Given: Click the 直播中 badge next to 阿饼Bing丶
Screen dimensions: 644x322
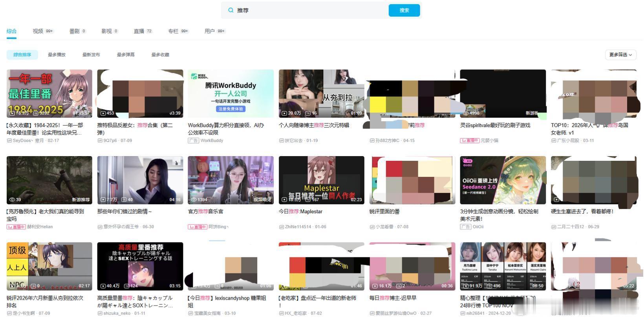Looking at the screenshot, I should [x=198, y=227].
